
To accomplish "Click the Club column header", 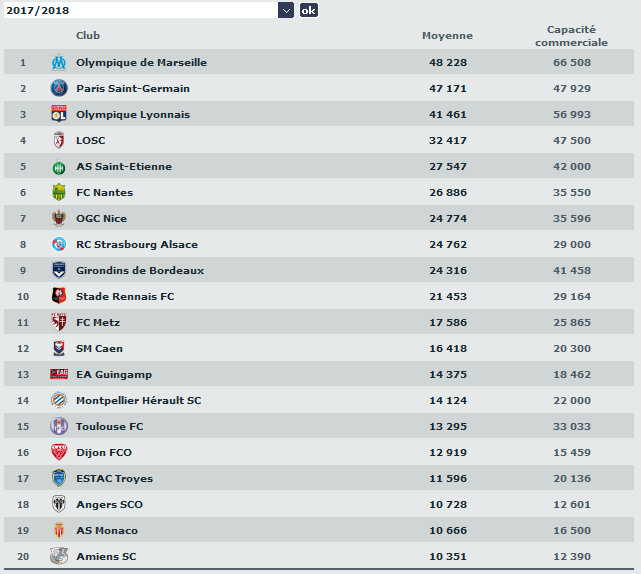I will click(x=88, y=36).
